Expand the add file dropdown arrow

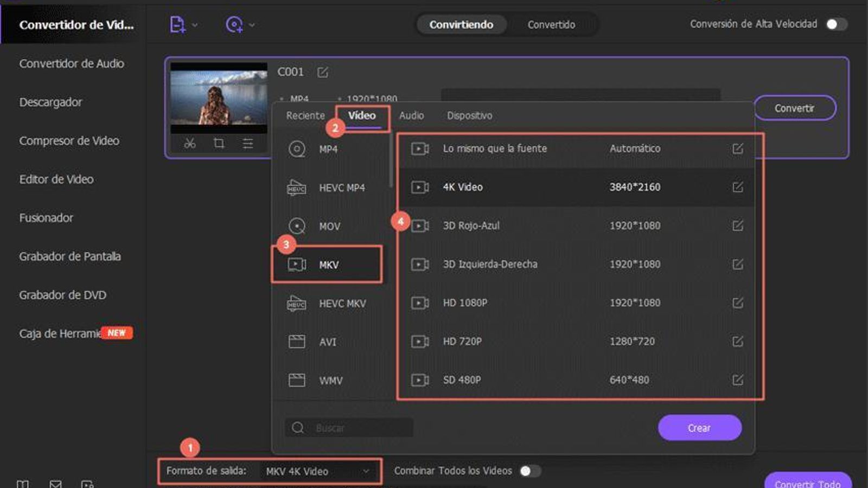[195, 25]
